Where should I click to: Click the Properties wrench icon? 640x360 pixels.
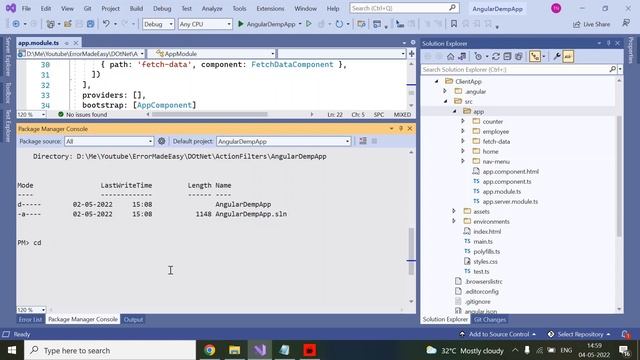tap(556, 56)
